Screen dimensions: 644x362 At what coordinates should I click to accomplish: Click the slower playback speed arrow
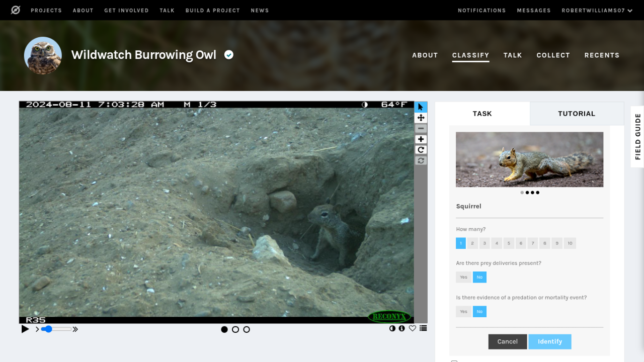click(37, 329)
